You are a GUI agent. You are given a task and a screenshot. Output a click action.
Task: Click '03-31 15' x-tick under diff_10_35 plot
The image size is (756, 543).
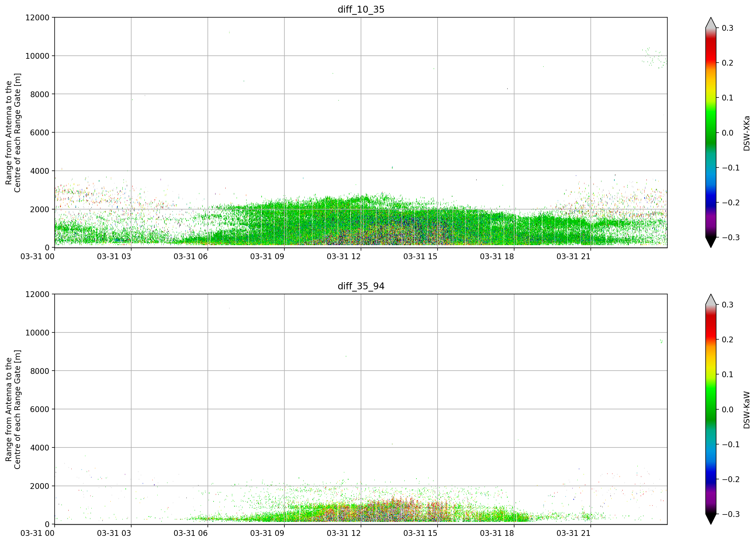point(420,257)
